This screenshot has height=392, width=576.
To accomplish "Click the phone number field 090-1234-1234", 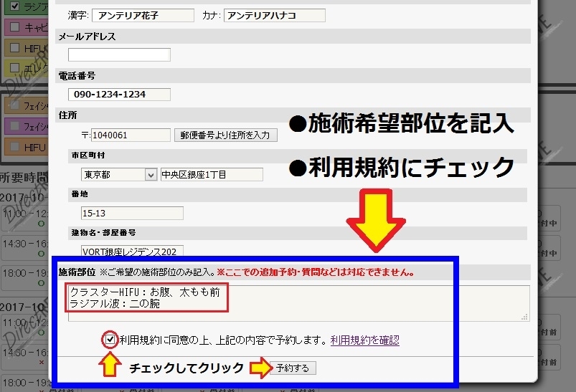I will point(119,95).
